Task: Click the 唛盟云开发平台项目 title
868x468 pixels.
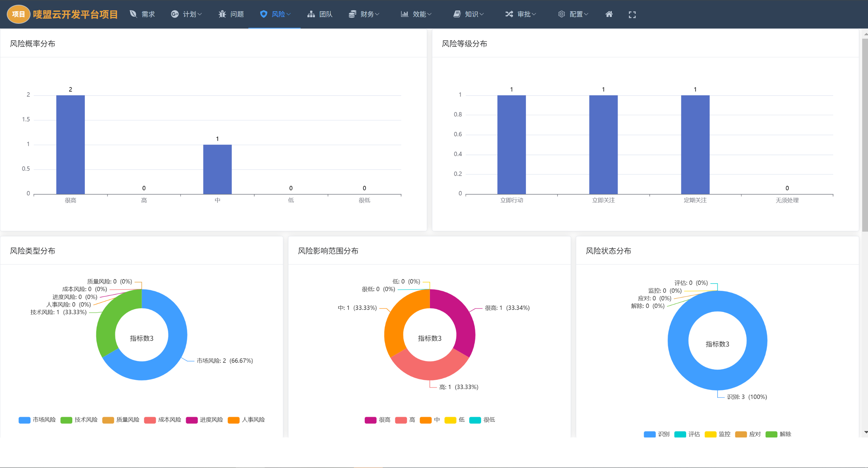Action: tap(75, 14)
